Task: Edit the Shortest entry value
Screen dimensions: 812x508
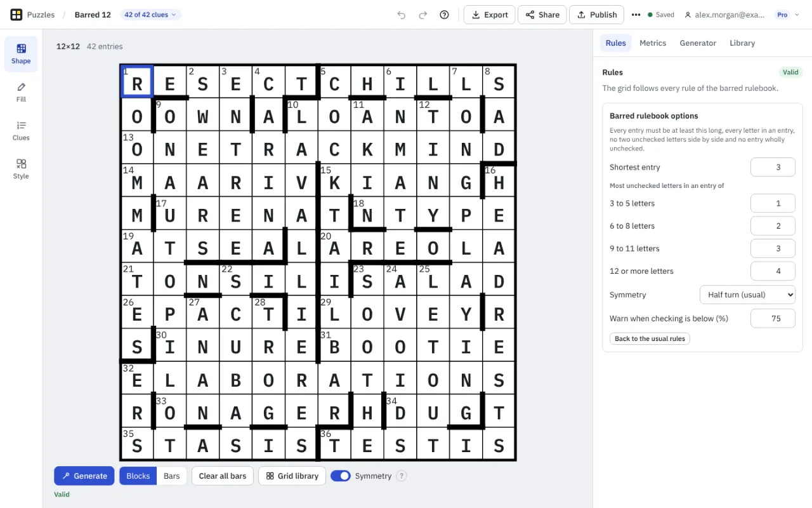Action: click(x=773, y=167)
